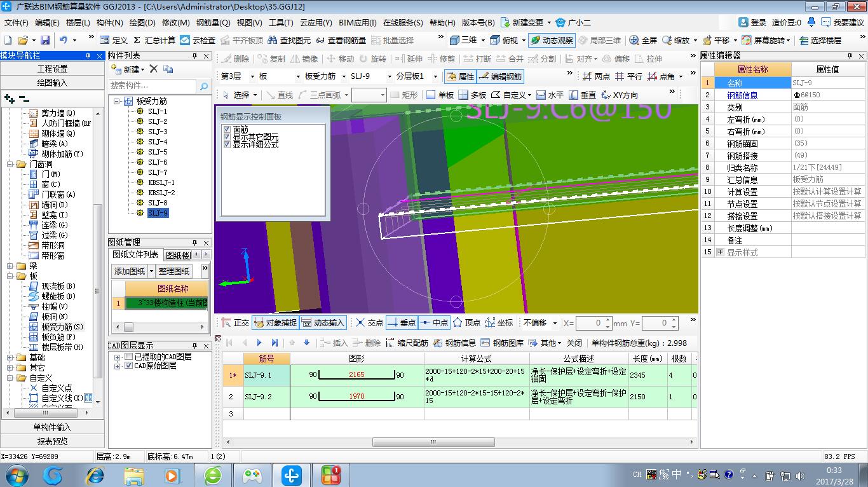Click 我要建议 link

click(x=843, y=22)
